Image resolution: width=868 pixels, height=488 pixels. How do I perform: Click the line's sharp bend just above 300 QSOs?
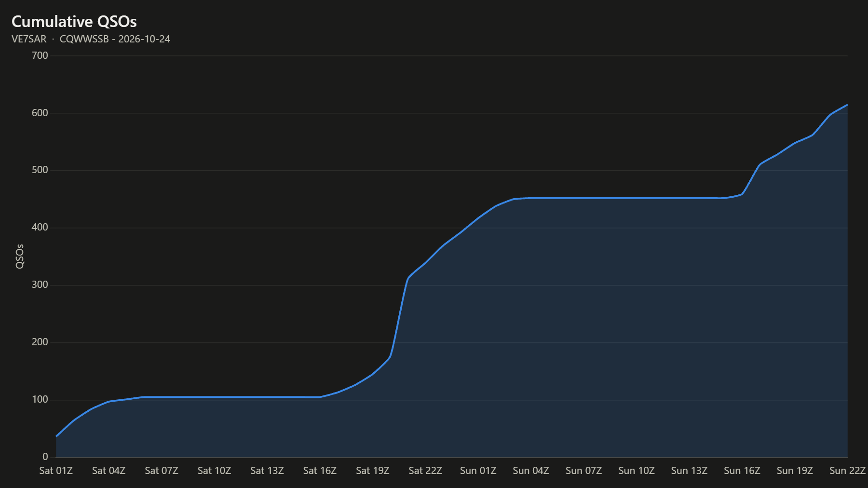coord(408,278)
